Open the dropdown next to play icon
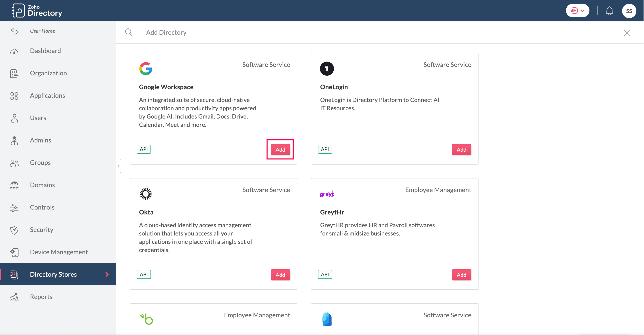Image resolution: width=644 pixels, height=335 pixels. tap(583, 11)
